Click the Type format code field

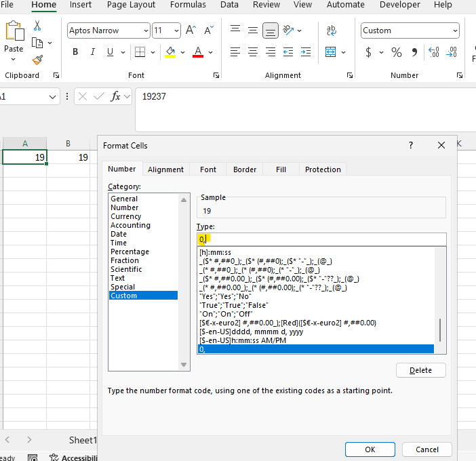(x=321, y=239)
